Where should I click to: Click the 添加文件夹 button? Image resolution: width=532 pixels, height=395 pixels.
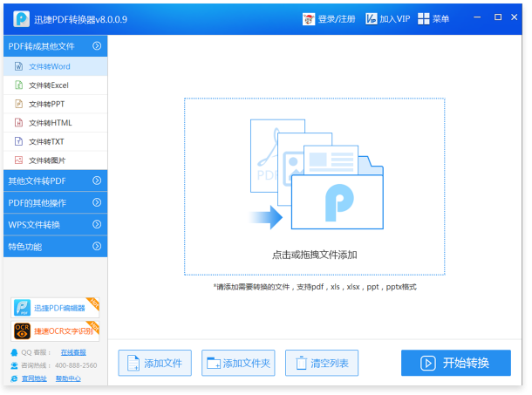click(238, 363)
